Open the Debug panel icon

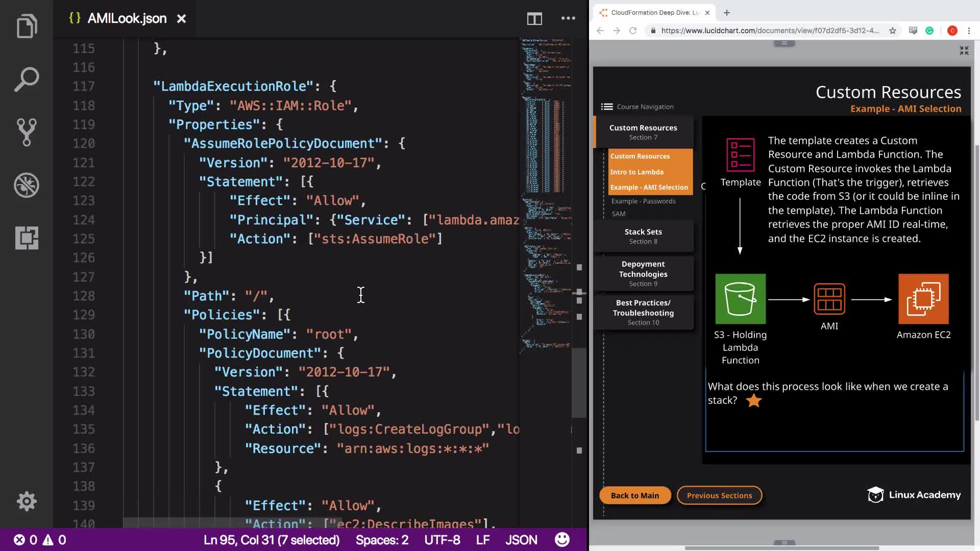pos(27,185)
